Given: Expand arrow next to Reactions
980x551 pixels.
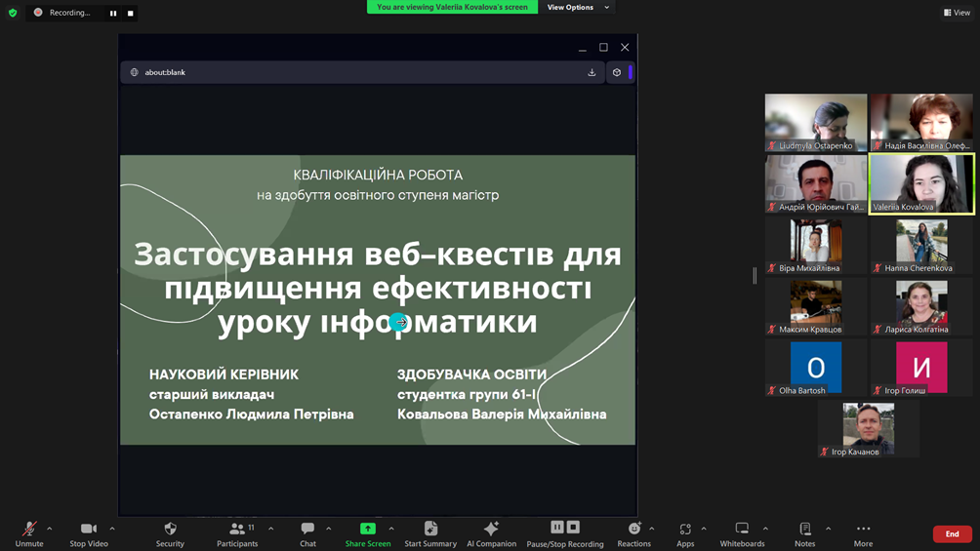Looking at the screenshot, I should [x=652, y=530].
